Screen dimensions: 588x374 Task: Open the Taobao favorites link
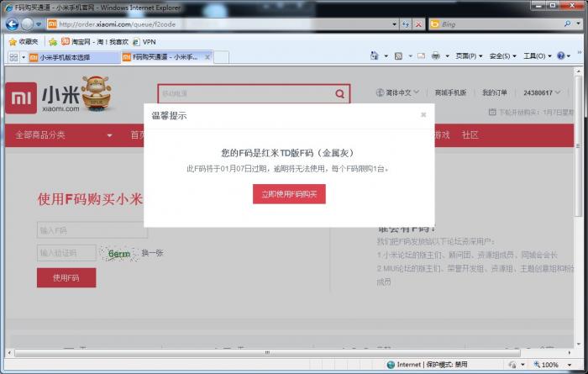pyautogui.click(x=95, y=42)
